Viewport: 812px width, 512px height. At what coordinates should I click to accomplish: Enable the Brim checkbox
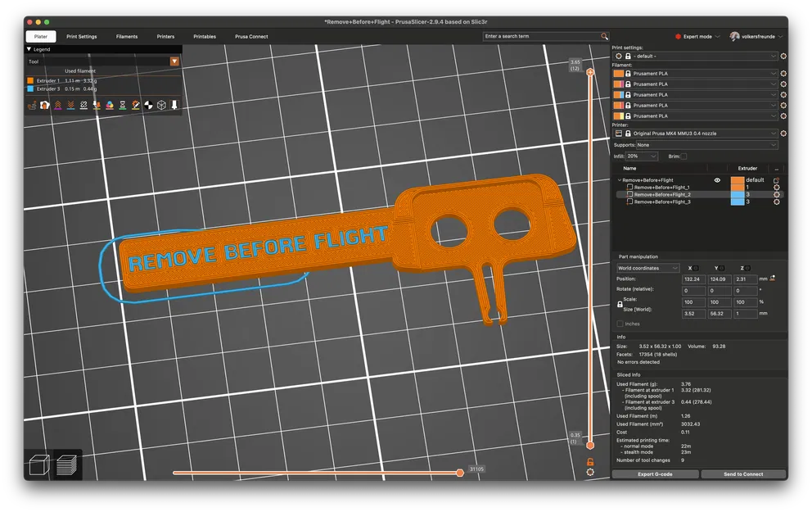pyautogui.click(x=684, y=156)
